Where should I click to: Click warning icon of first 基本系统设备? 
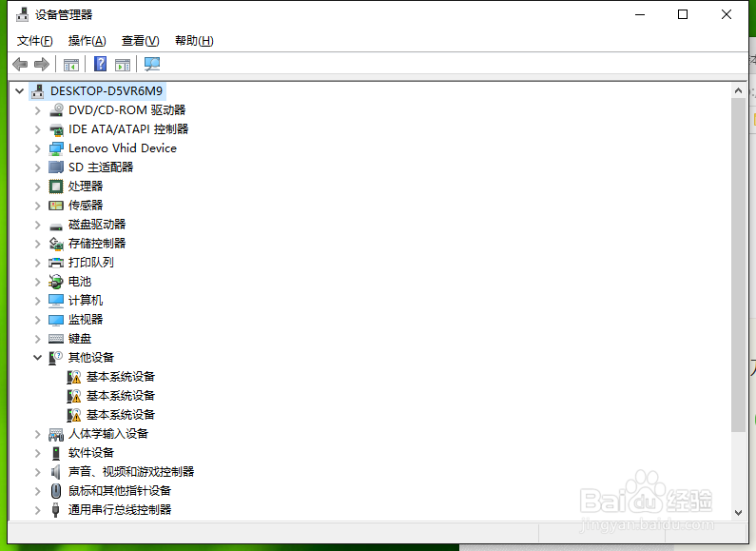pyautogui.click(x=74, y=377)
